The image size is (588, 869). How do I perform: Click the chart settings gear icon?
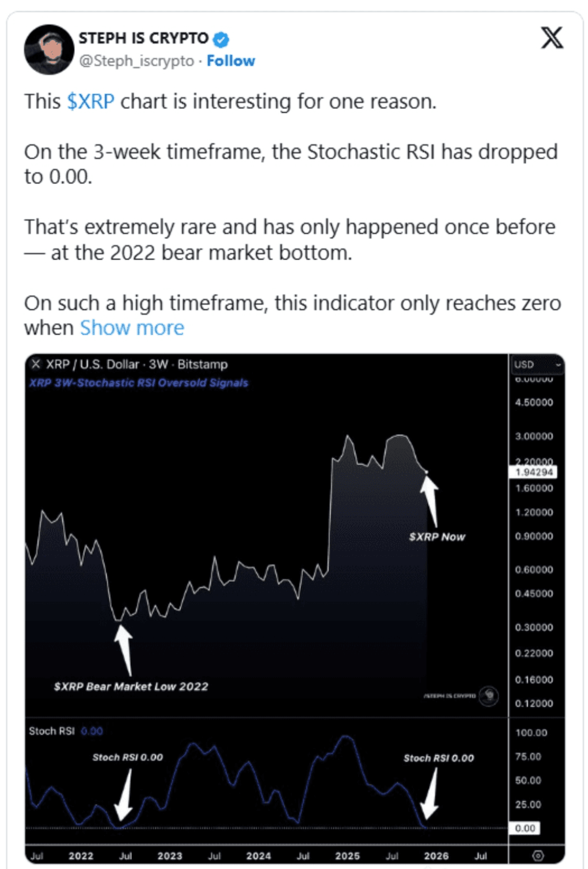pos(538,855)
